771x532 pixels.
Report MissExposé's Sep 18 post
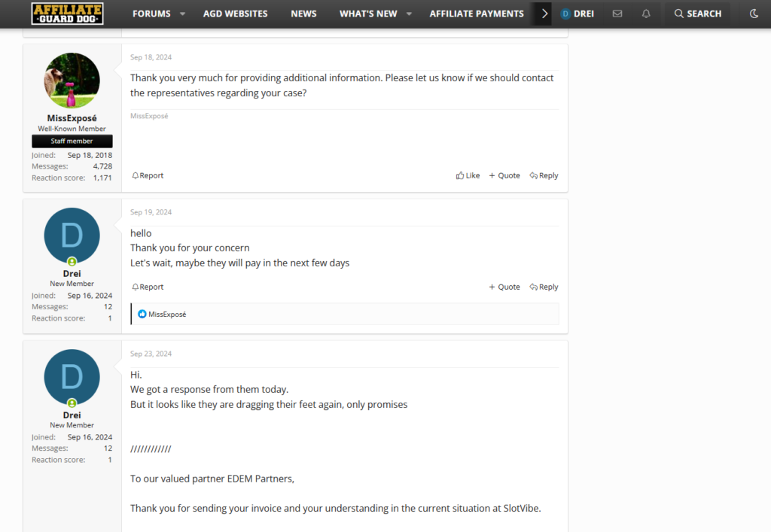(x=148, y=175)
